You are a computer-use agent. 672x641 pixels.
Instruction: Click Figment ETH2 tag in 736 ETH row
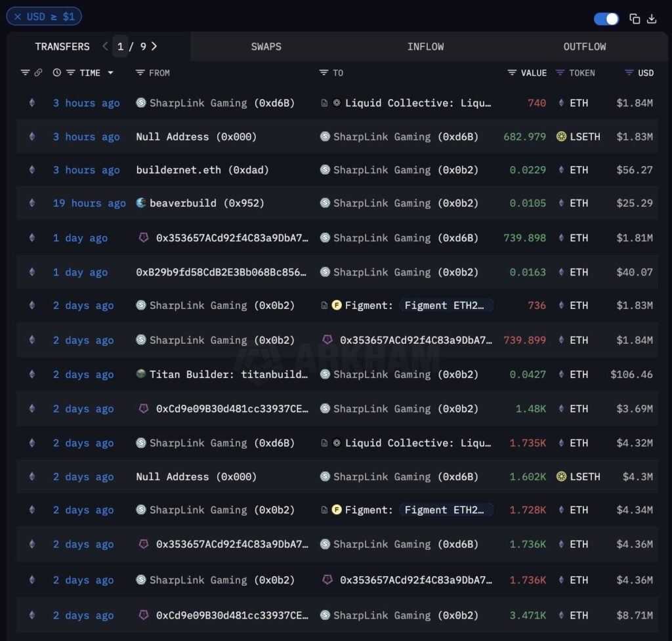446,306
